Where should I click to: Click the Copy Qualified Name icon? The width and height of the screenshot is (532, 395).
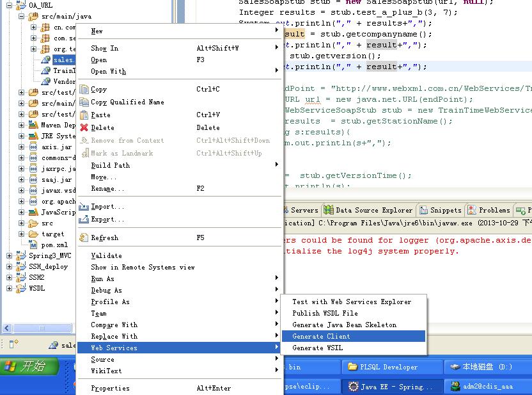tap(84, 102)
